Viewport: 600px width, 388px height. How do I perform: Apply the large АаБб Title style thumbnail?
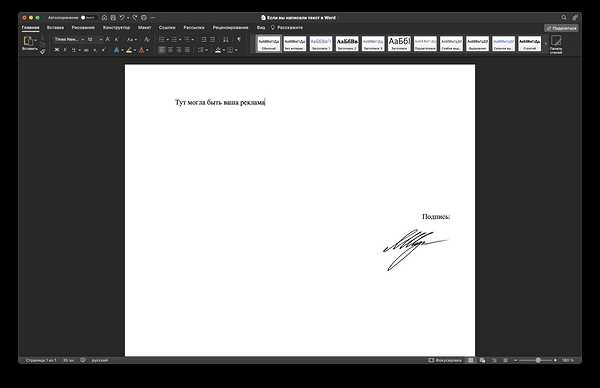click(399, 43)
